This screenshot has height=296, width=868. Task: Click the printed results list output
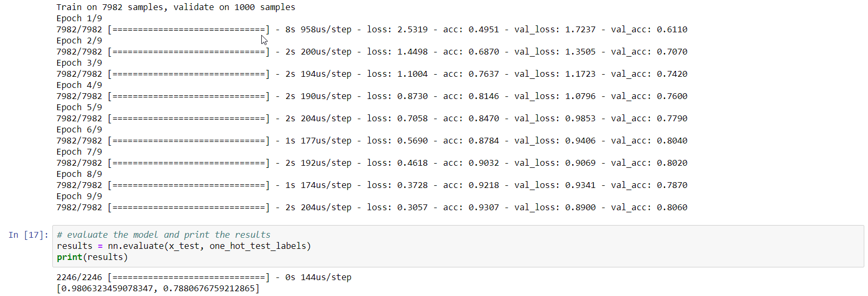(158, 289)
